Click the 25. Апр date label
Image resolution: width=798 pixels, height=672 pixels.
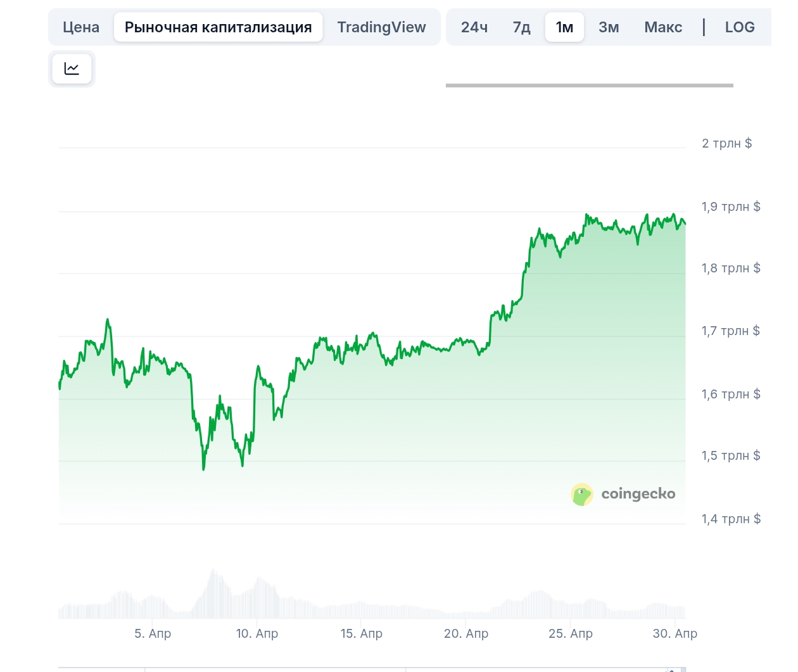571,633
